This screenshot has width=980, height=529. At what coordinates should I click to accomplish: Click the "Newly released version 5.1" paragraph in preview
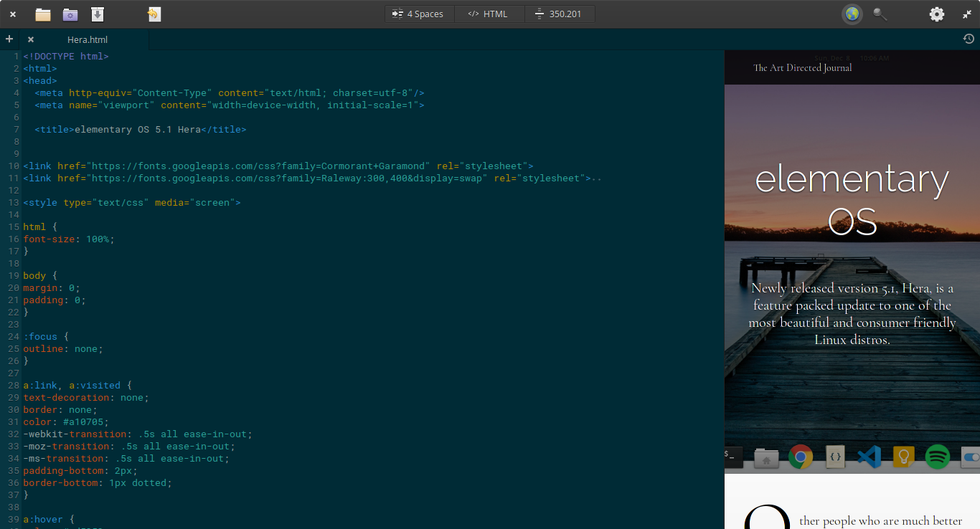coord(852,314)
